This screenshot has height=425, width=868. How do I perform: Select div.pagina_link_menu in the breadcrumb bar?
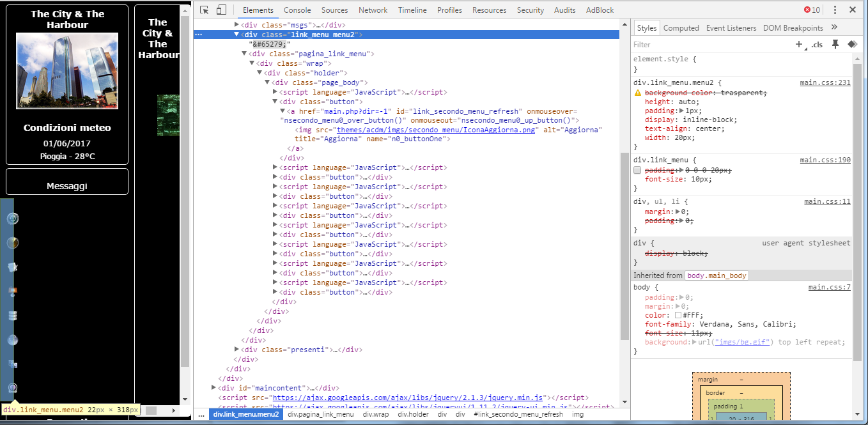[321, 414]
